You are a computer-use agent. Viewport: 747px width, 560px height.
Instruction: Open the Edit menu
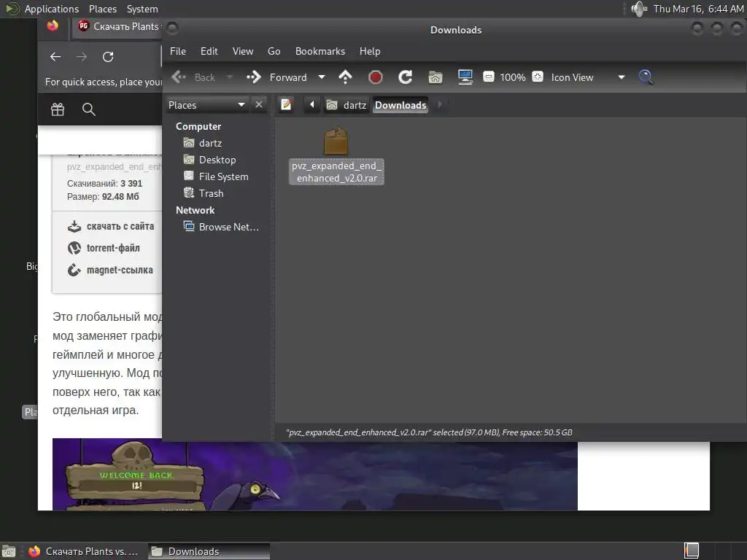pyautogui.click(x=209, y=51)
